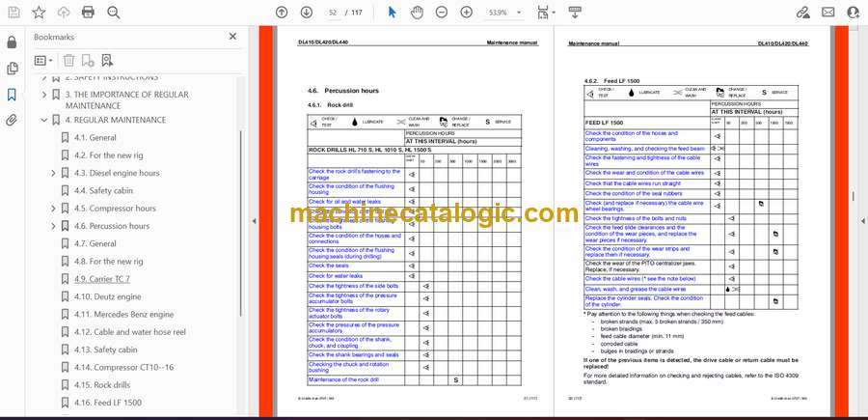Image resolution: width=868 pixels, height=420 pixels.
Task: Open bookmark 4.8. For the new rig
Action: coord(108,261)
